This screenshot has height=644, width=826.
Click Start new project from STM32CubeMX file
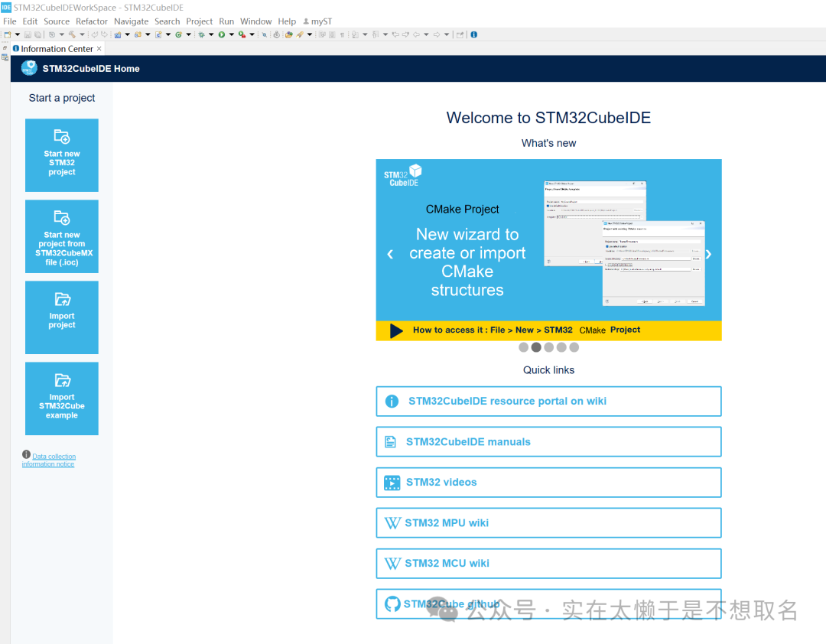tap(62, 236)
